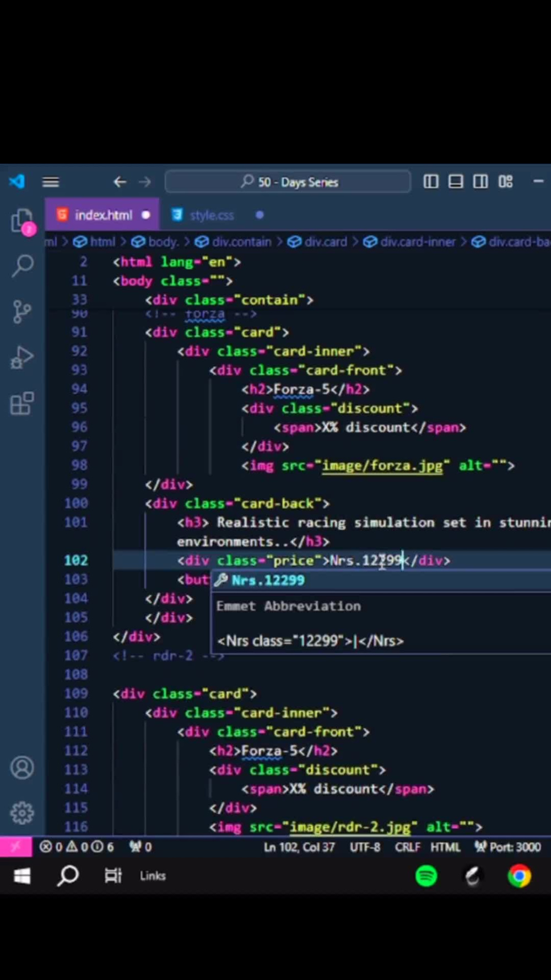Viewport: 551px width, 980px height.
Task: Click VS Code logo icon
Action: coord(17,181)
